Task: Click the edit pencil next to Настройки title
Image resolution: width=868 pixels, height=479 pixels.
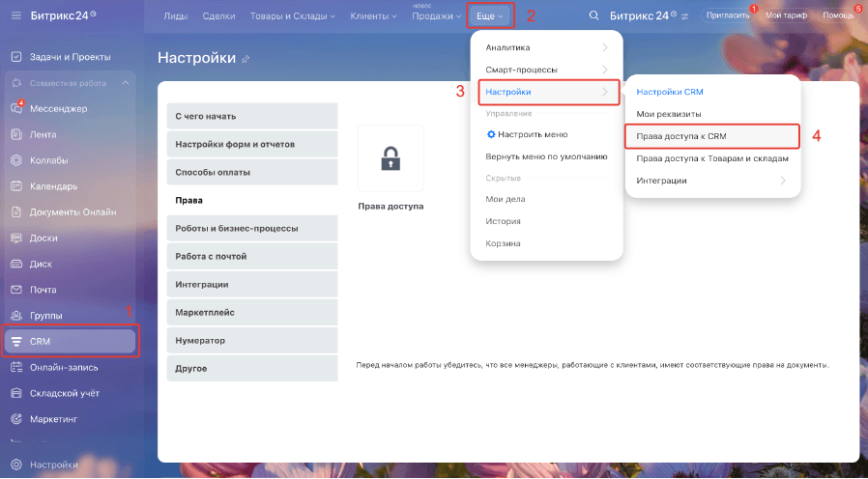Action: click(x=246, y=59)
